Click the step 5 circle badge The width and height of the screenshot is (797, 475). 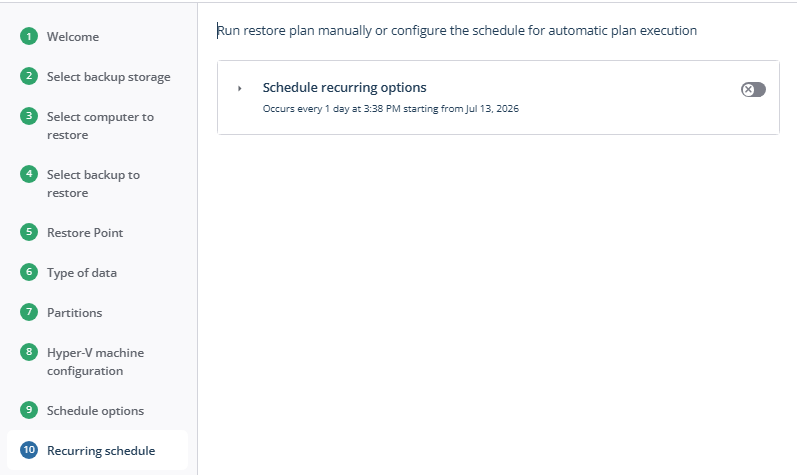pos(29,232)
